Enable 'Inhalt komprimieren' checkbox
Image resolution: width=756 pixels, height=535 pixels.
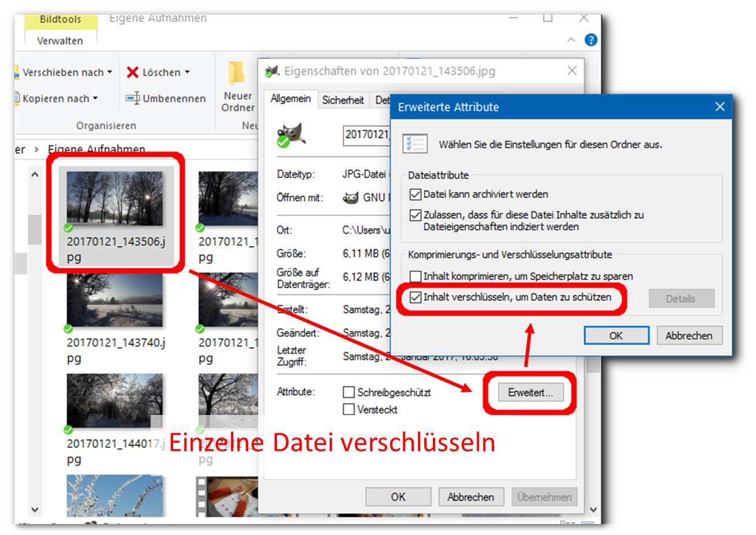coord(415,276)
